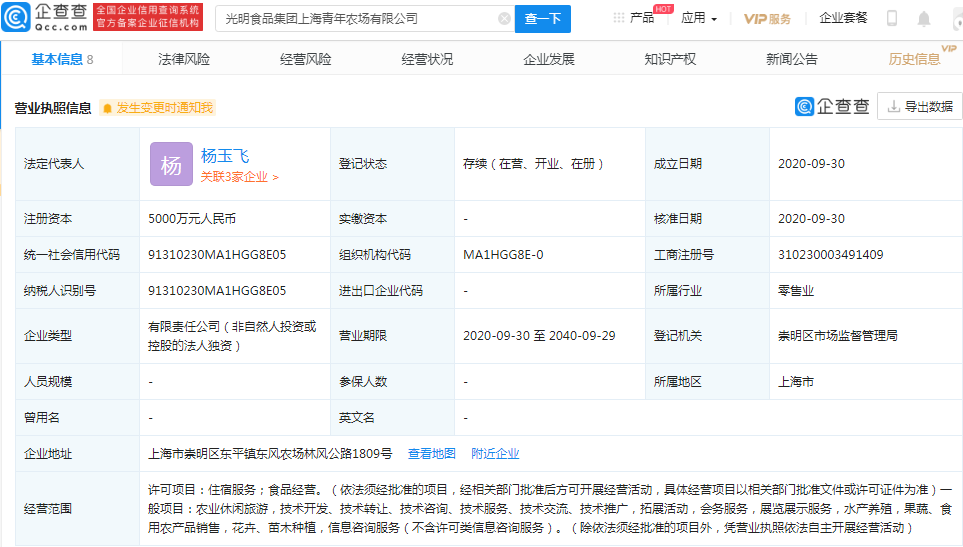Click 导出数据 export button
The image size is (963, 547).
[920, 106]
